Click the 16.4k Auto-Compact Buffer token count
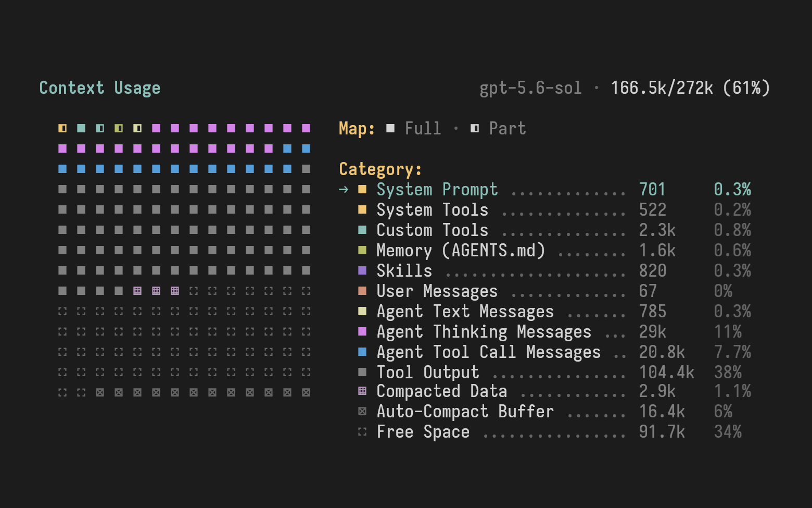This screenshot has height=508, width=812. pos(662,412)
